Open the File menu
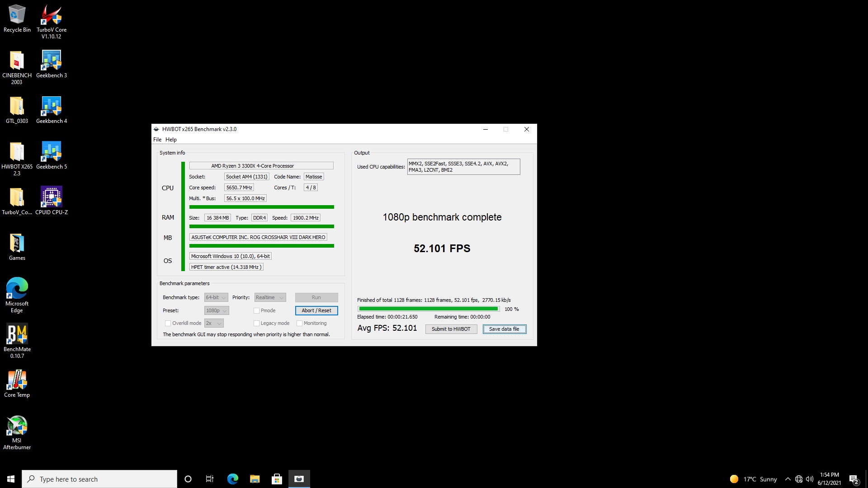The image size is (868, 488). pos(157,140)
